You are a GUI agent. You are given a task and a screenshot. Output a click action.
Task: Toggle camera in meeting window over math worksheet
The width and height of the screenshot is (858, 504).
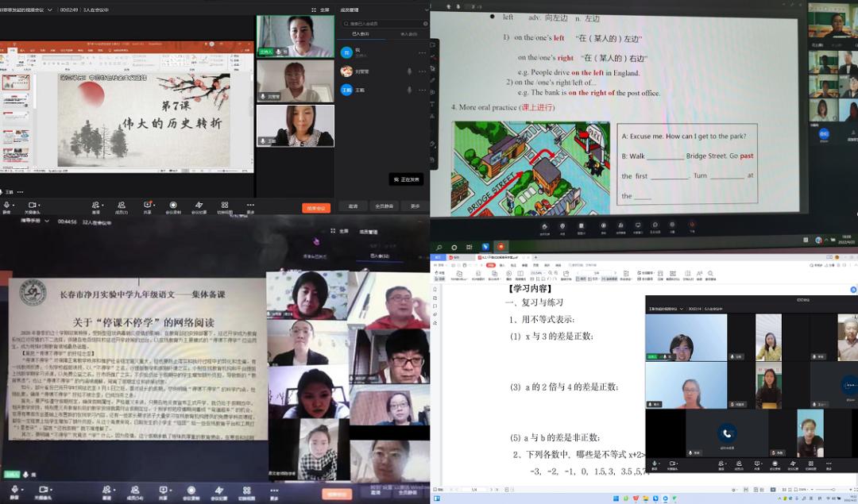coord(672,464)
